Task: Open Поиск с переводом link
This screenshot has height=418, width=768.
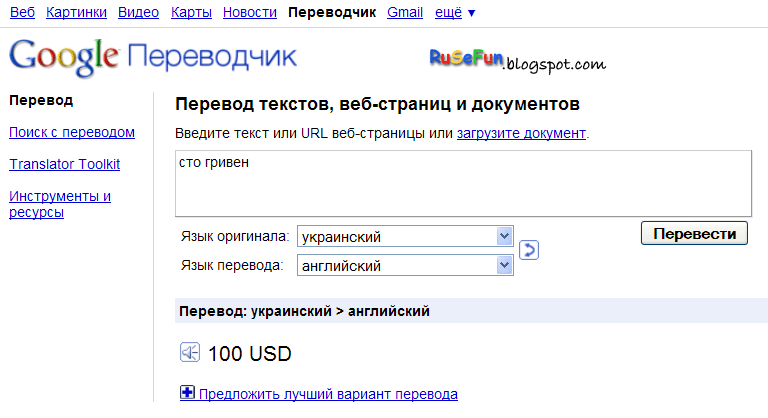Action: pos(72,132)
